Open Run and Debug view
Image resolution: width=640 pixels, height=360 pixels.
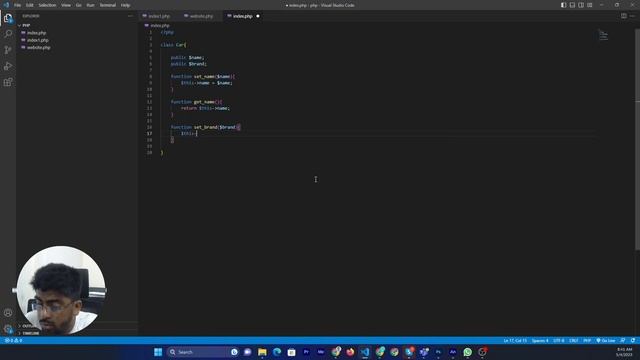[x=8, y=66]
